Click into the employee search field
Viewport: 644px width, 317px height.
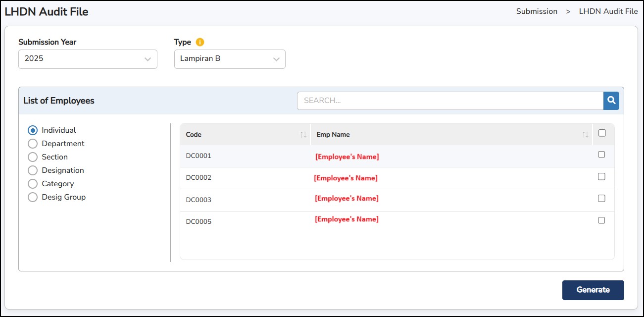[x=449, y=101]
